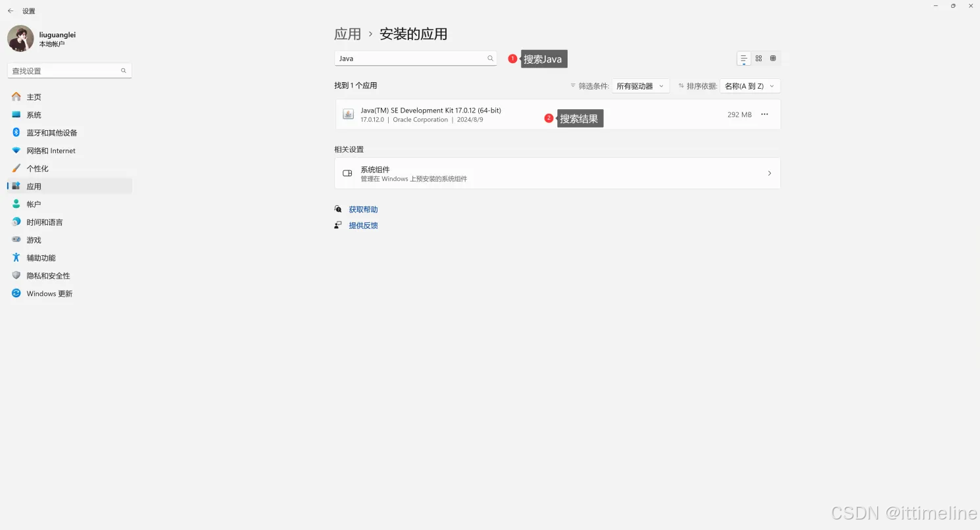Click the 帐户 person icon
Image resolution: width=980 pixels, height=530 pixels.
(x=16, y=204)
